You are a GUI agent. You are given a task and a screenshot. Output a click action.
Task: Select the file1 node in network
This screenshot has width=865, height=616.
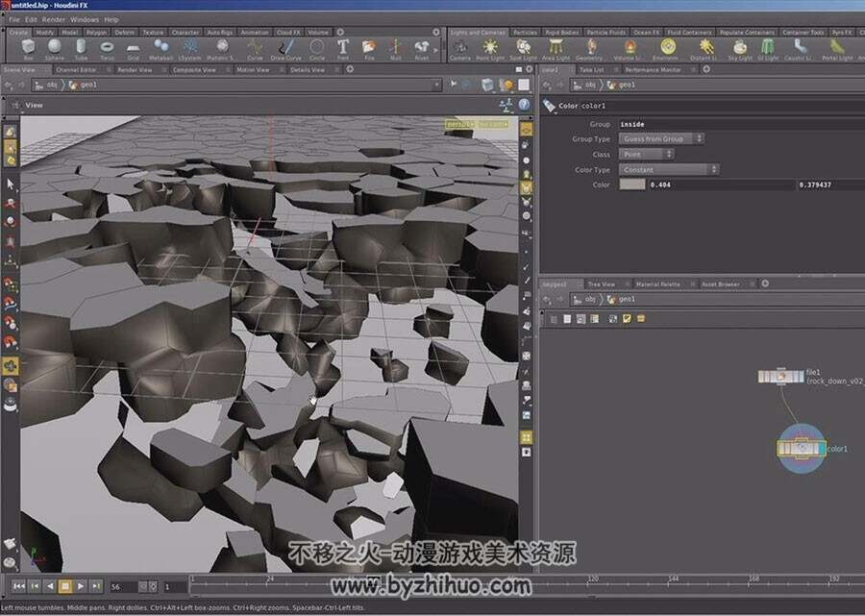(x=780, y=377)
